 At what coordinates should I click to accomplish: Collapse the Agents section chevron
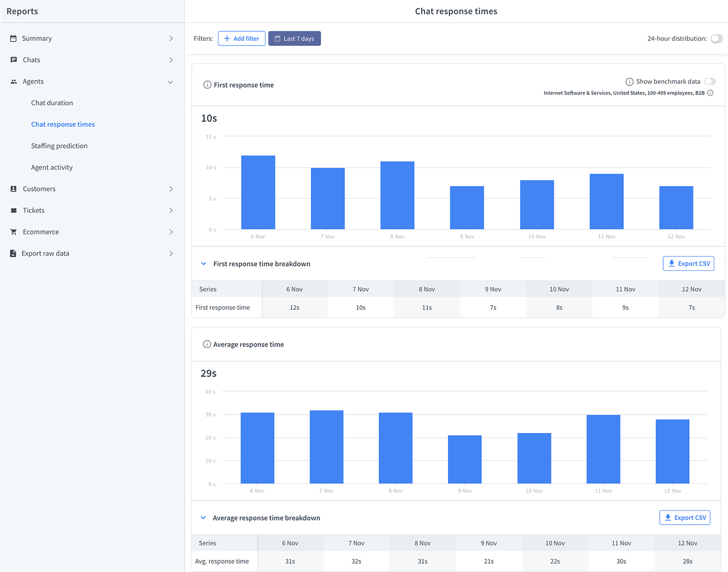click(x=170, y=82)
